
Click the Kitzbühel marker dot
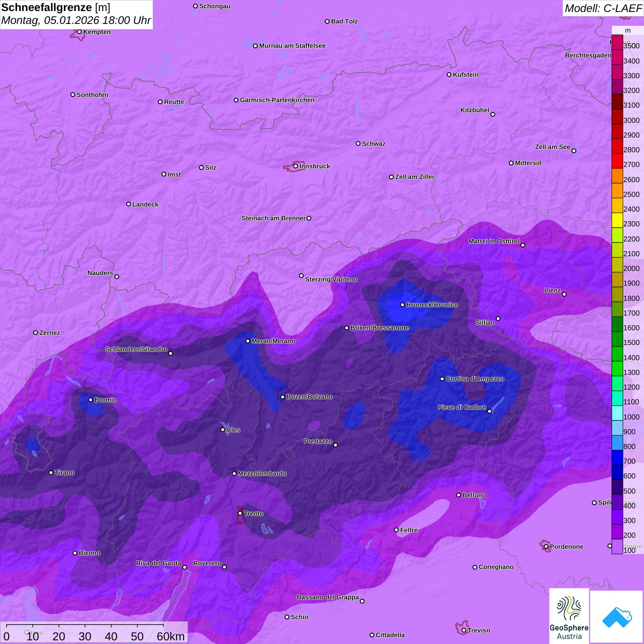pos(493,115)
